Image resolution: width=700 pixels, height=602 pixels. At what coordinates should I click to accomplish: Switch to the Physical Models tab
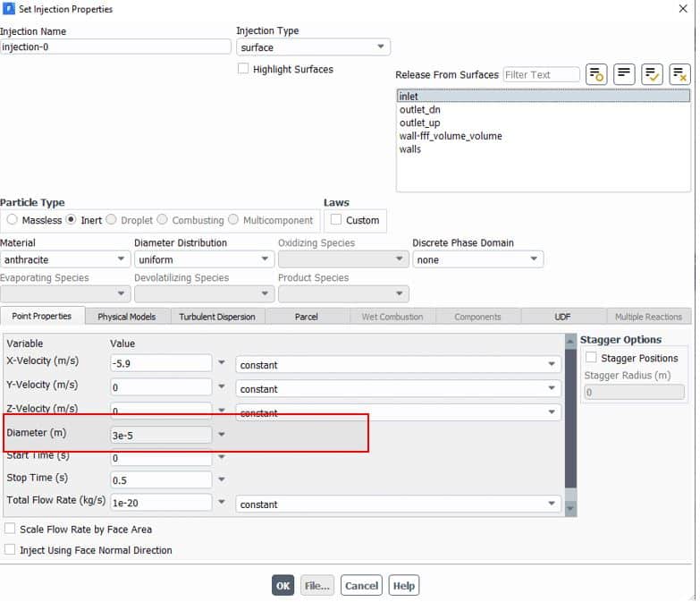126,317
